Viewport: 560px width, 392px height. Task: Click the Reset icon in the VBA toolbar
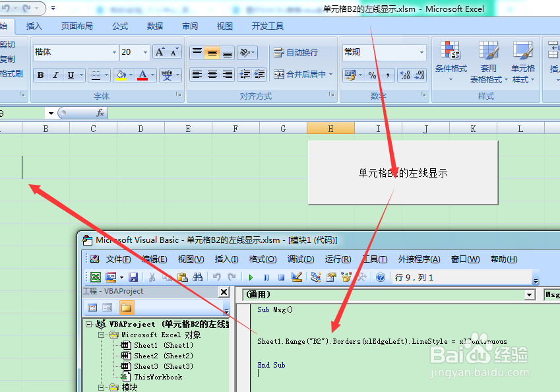click(x=282, y=277)
